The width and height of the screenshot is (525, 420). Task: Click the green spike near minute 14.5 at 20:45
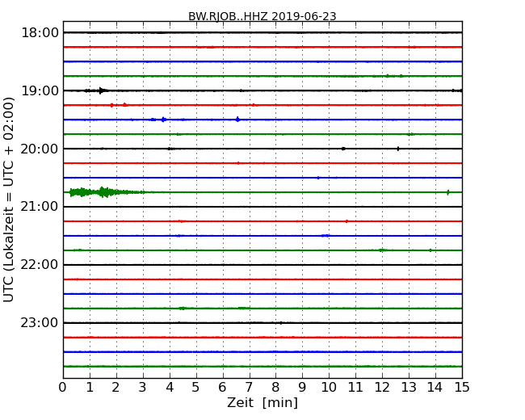448,192
